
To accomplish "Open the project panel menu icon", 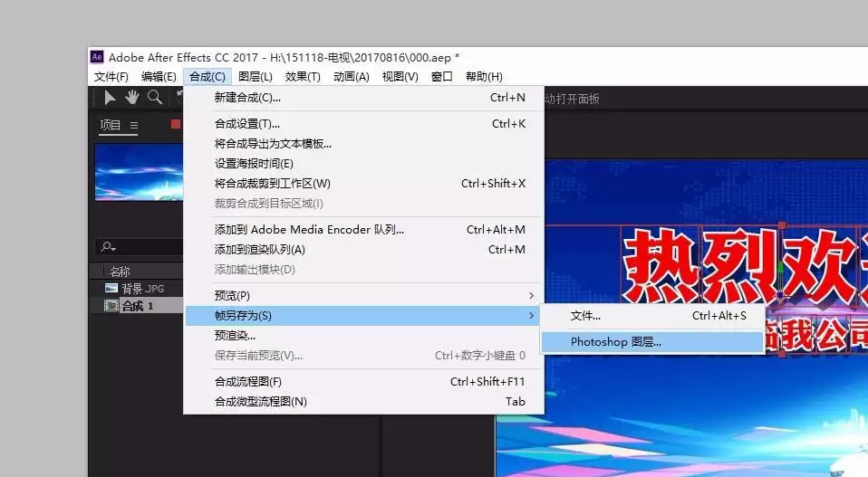I will 134,126.
